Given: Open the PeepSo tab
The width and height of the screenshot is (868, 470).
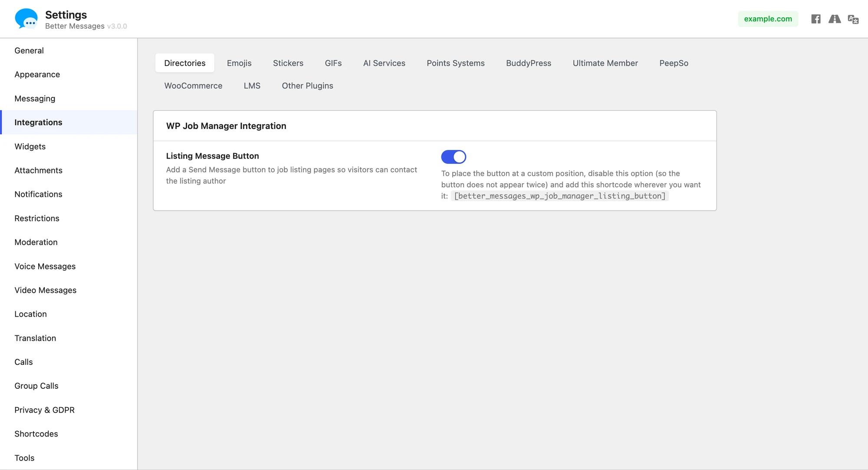Looking at the screenshot, I should pos(674,63).
